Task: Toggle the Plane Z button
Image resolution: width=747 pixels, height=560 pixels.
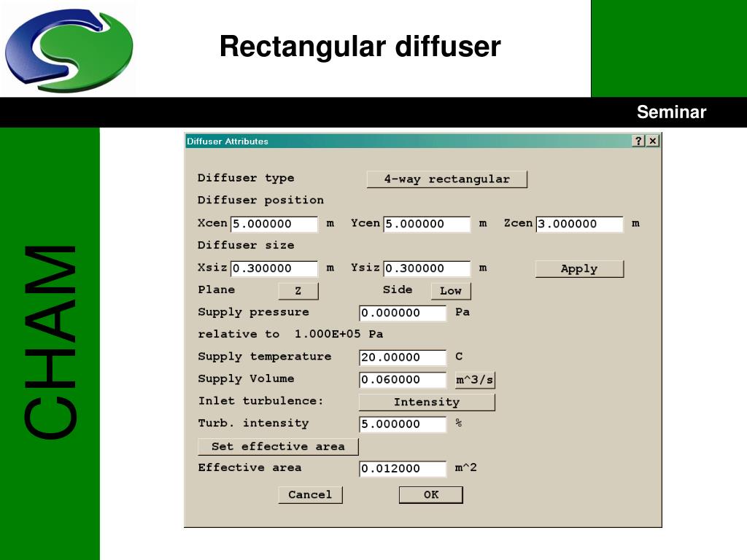Action: (x=298, y=290)
